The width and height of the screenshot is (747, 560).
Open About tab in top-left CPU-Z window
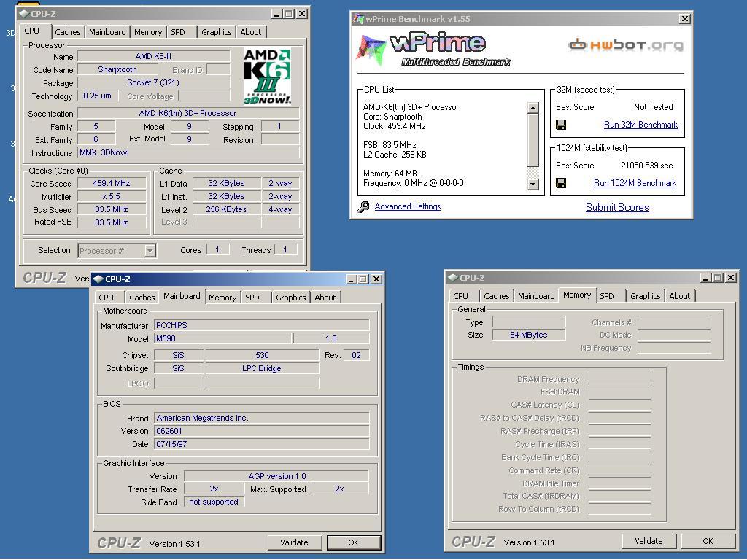click(251, 32)
